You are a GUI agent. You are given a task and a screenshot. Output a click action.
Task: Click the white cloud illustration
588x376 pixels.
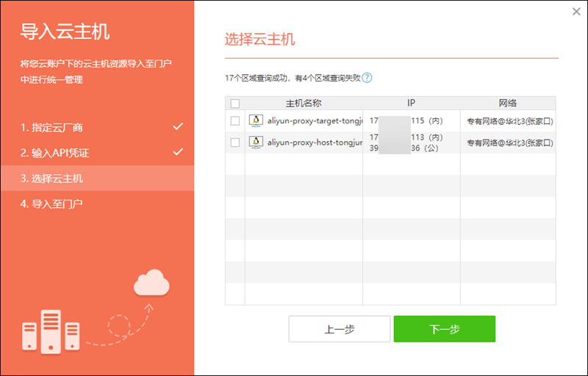pos(151,283)
